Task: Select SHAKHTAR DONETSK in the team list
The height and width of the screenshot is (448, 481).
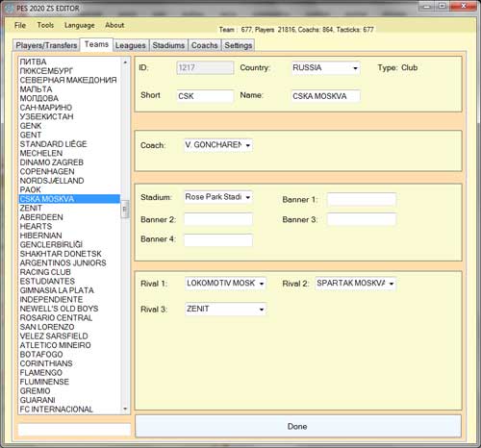Action: 69,254
